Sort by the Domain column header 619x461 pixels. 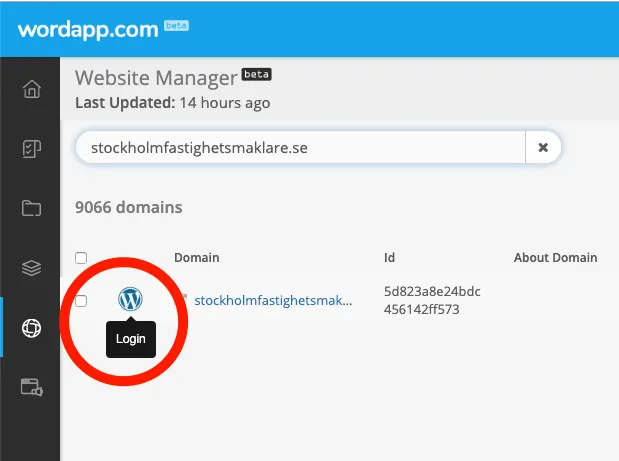tap(197, 257)
